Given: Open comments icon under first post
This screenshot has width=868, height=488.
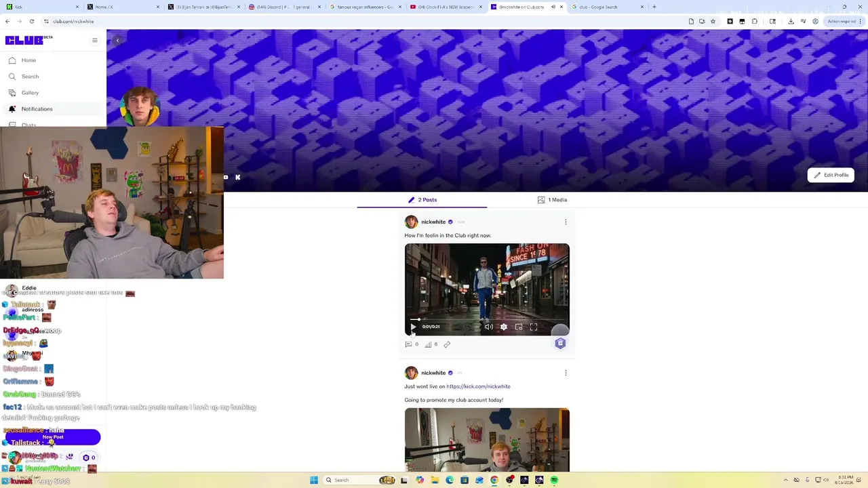Looking at the screenshot, I should (x=408, y=344).
